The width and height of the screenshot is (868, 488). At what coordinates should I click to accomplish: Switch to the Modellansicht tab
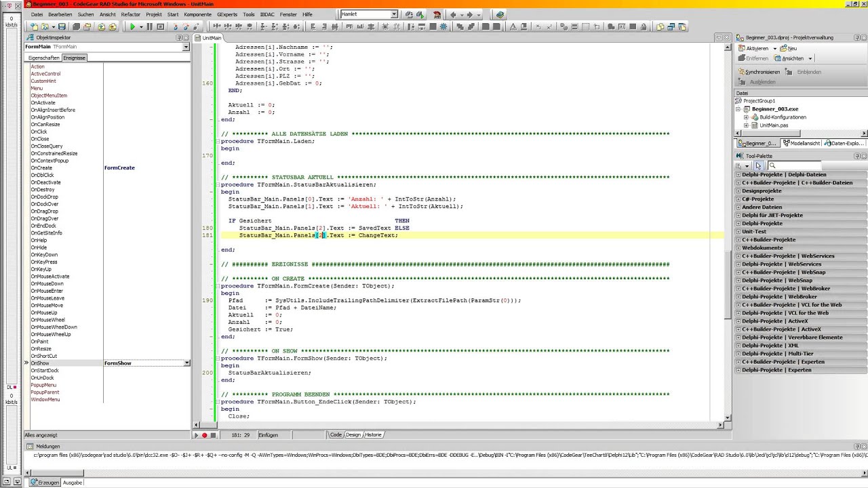[802, 143]
